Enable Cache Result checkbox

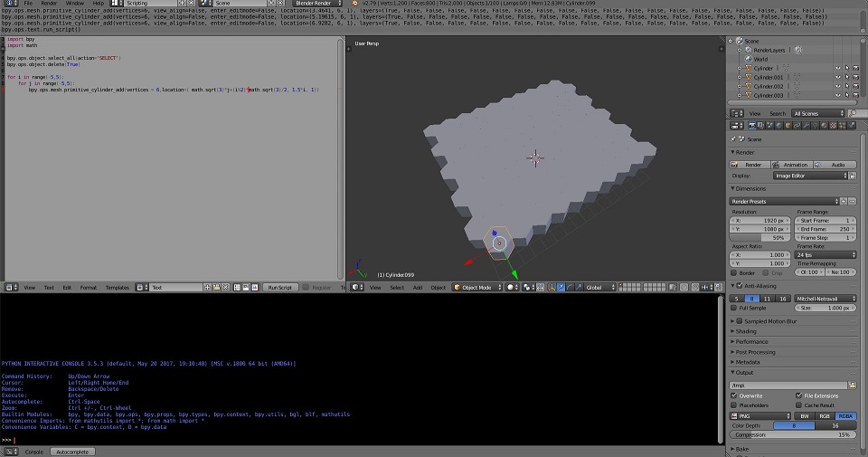tap(798, 405)
